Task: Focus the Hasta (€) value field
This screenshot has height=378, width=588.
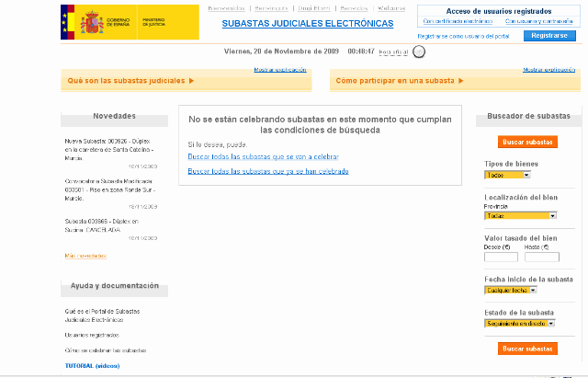Action: point(542,258)
